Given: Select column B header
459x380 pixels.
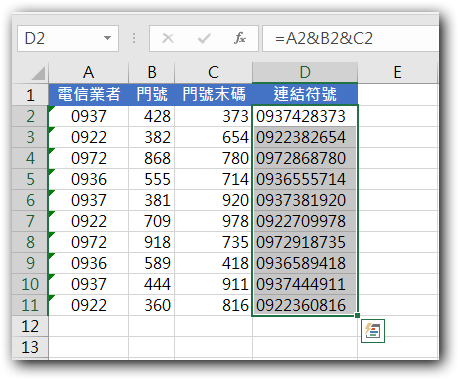Looking at the screenshot, I should [152, 72].
